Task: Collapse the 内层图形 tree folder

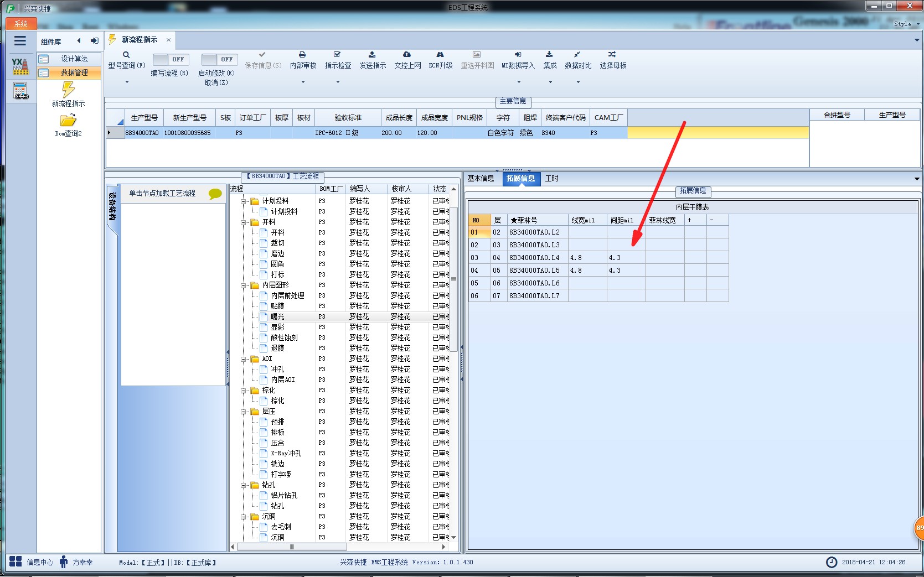Action: coord(244,285)
